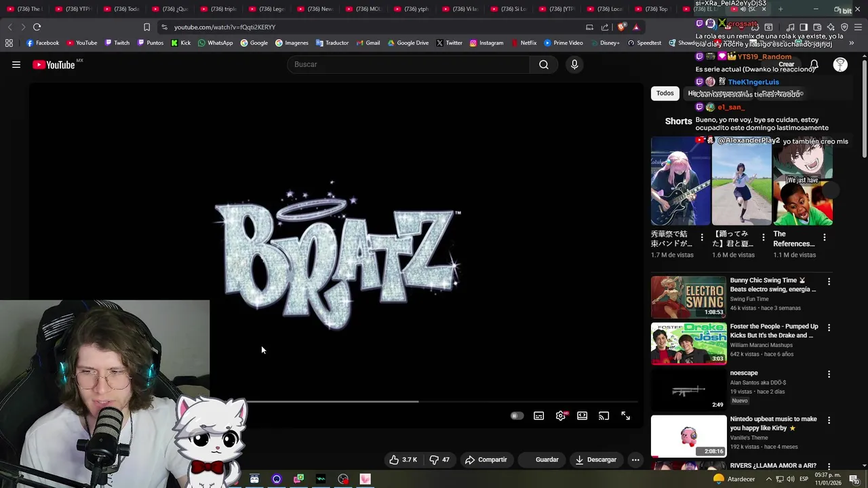The height and width of the screenshot is (488, 868).
Task: Open more actions ellipsis below video
Action: point(635,460)
